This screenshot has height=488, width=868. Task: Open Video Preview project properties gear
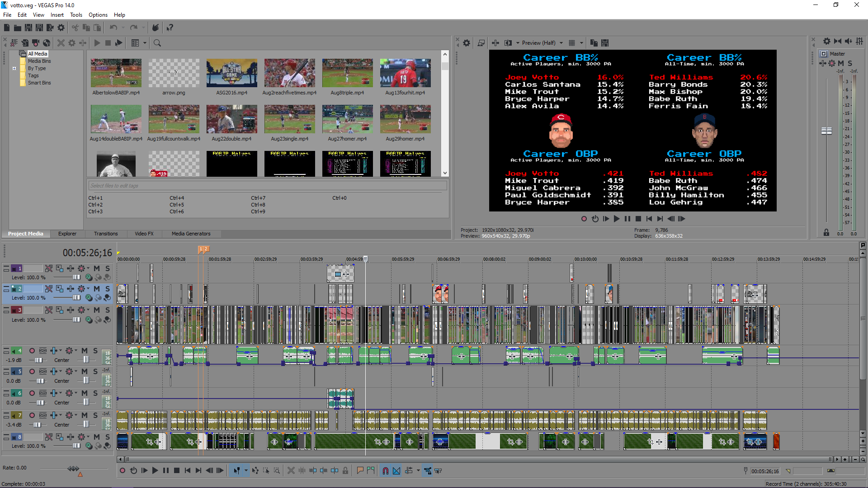tap(467, 43)
